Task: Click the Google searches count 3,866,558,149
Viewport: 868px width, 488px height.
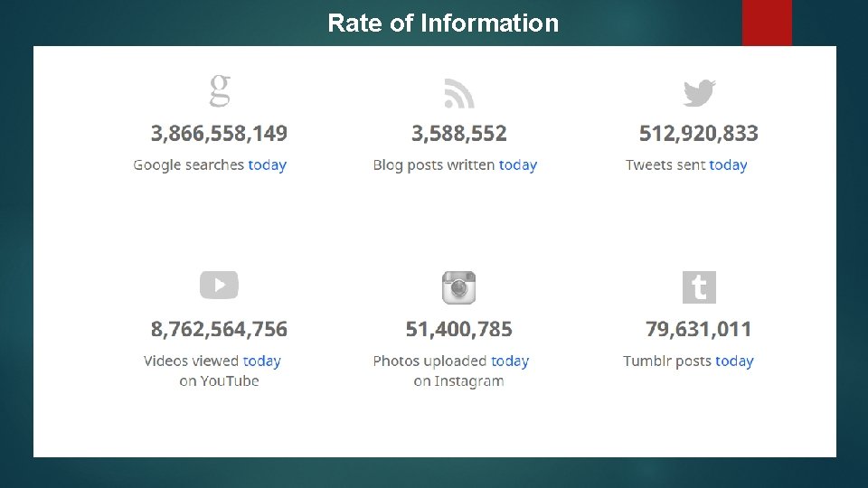Action: click(219, 134)
